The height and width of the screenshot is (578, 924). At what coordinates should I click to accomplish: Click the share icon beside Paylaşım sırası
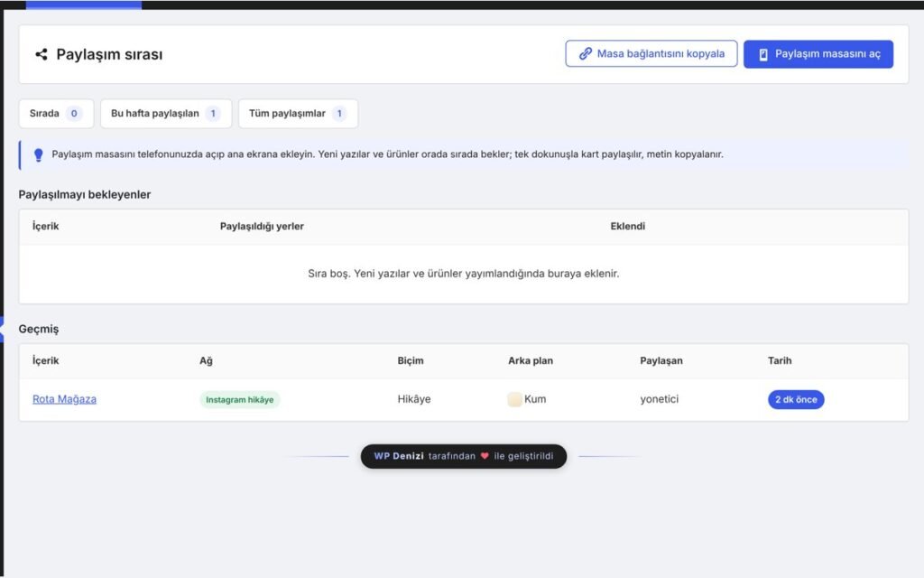coord(42,54)
